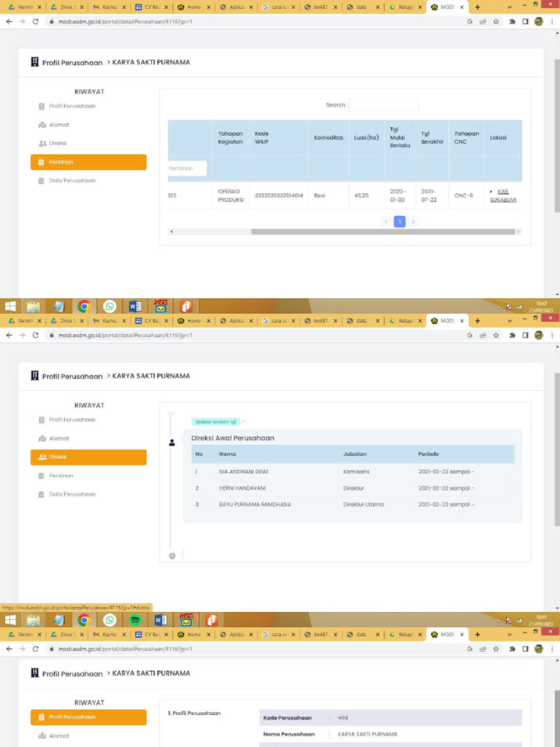Select the OPERASI PRODUKSI cell

pos(231,196)
